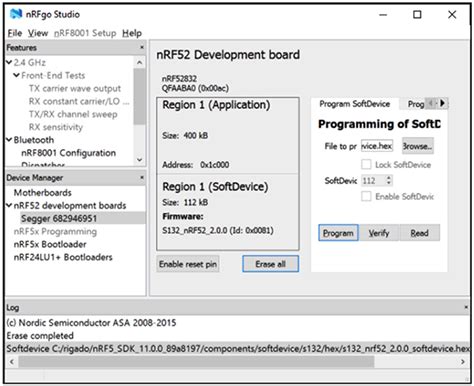474x386 pixels.
Task: Open the File menu
Action: 15,33
